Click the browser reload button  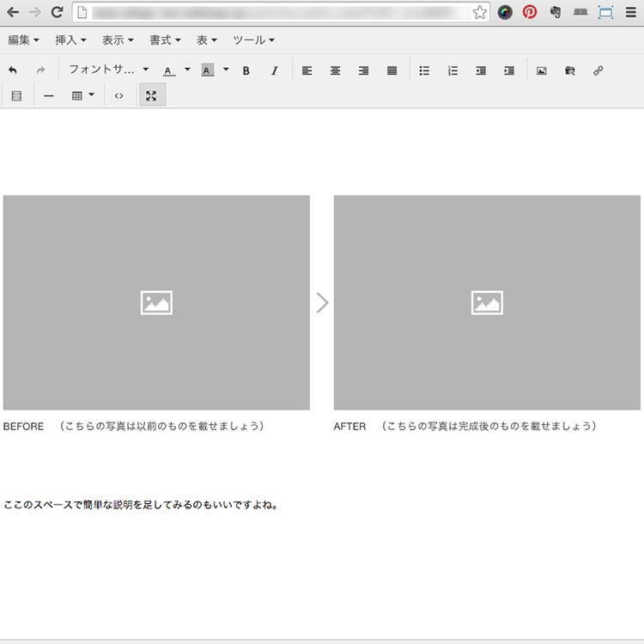[x=58, y=12]
